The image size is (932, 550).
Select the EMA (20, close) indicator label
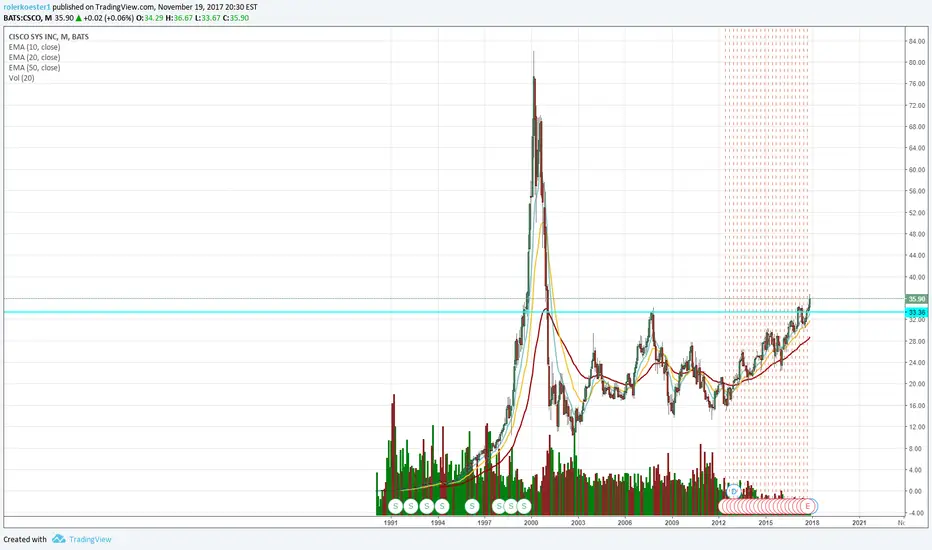34,57
